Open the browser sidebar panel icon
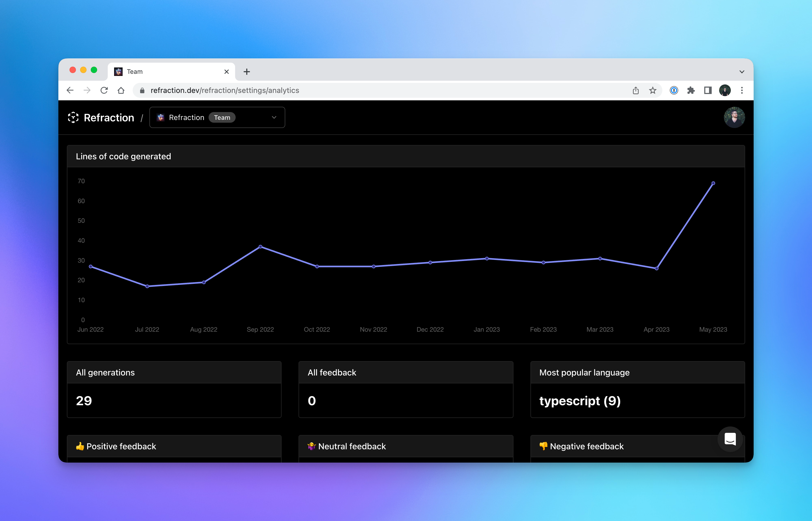812x521 pixels. [708, 90]
